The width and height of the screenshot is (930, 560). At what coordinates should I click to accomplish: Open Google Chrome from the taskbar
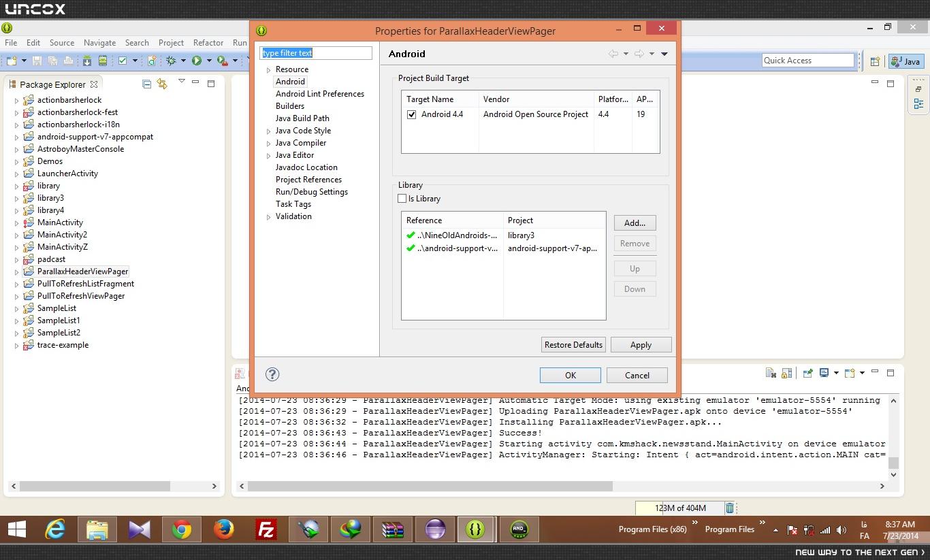(x=182, y=529)
